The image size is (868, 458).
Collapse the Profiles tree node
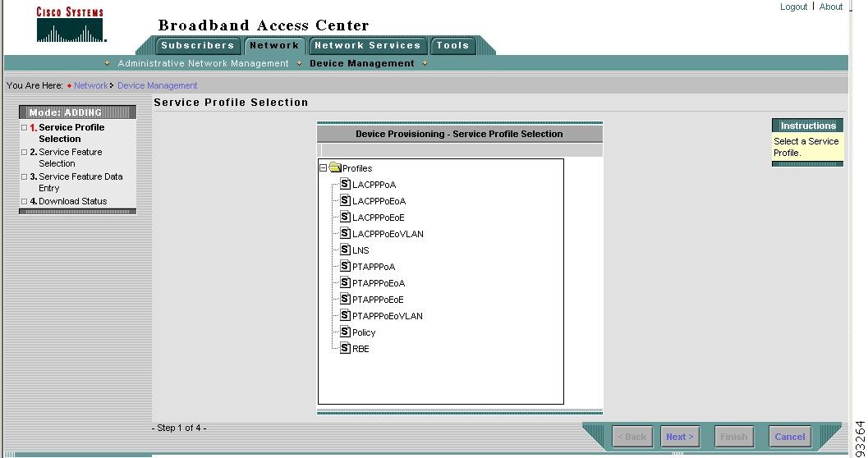(324, 167)
